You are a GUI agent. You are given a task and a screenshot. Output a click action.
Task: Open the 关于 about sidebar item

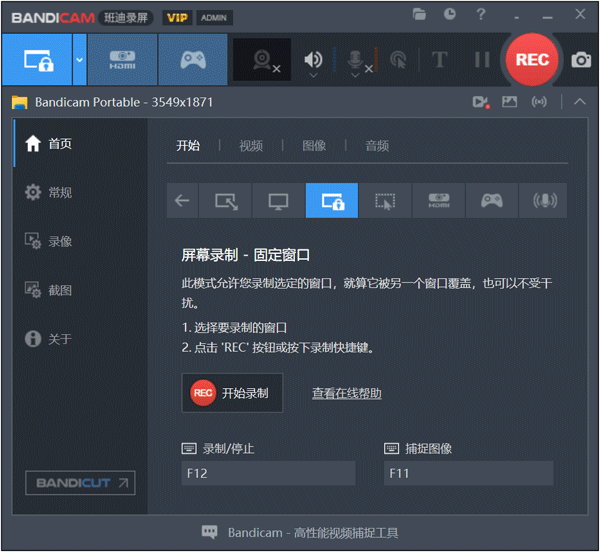click(x=80, y=339)
